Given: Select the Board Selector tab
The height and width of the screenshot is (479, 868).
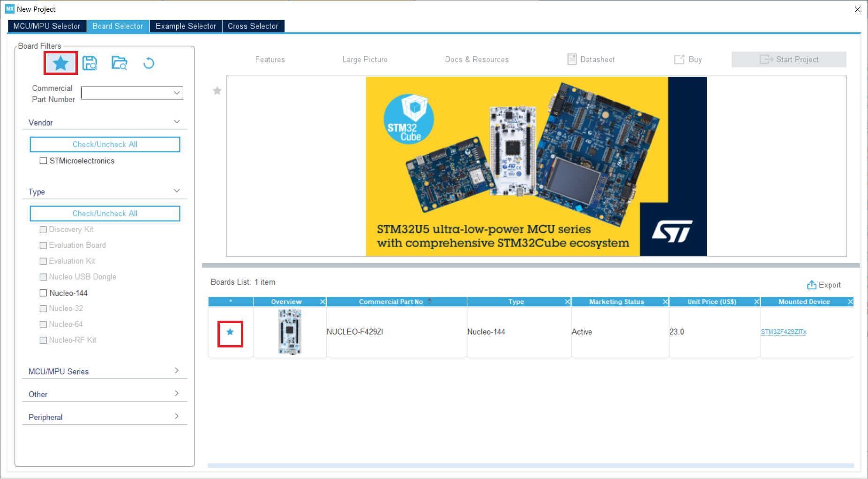Looking at the screenshot, I should (x=118, y=26).
